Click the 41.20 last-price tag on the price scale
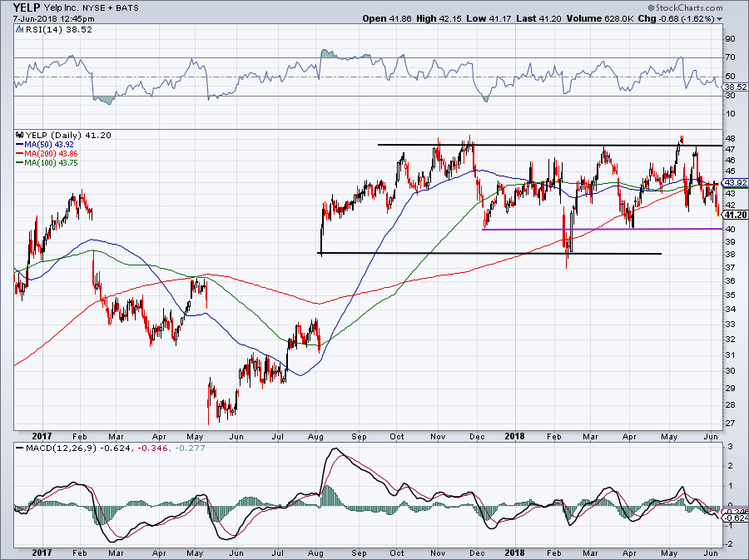Image resolution: width=749 pixels, height=560 pixels. 735,216
